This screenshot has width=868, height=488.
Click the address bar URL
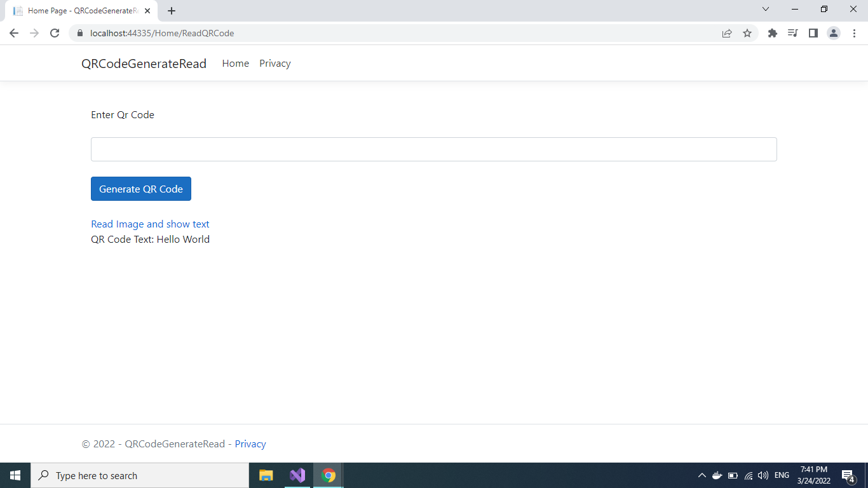tap(162, 33)
